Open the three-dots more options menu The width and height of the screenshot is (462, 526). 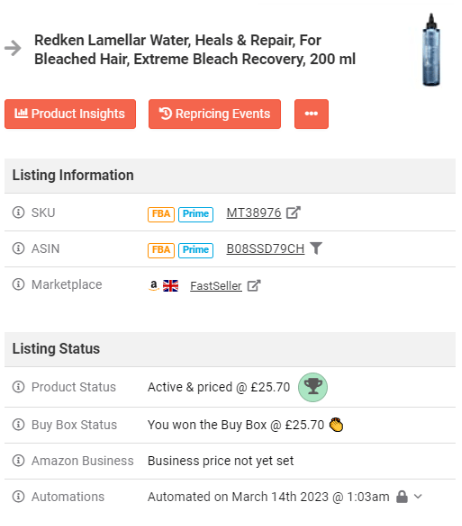pyautogui.click(x=311, y=114)
